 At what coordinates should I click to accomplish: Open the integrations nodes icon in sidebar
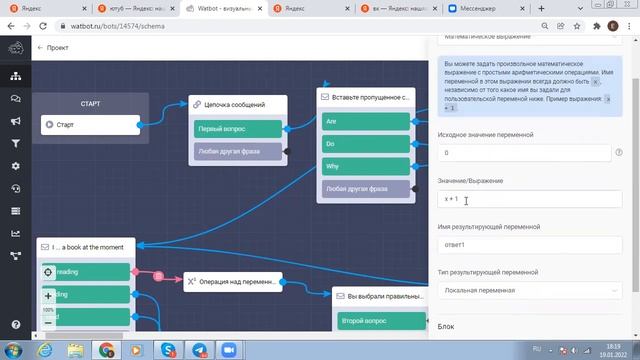point(16,256)
